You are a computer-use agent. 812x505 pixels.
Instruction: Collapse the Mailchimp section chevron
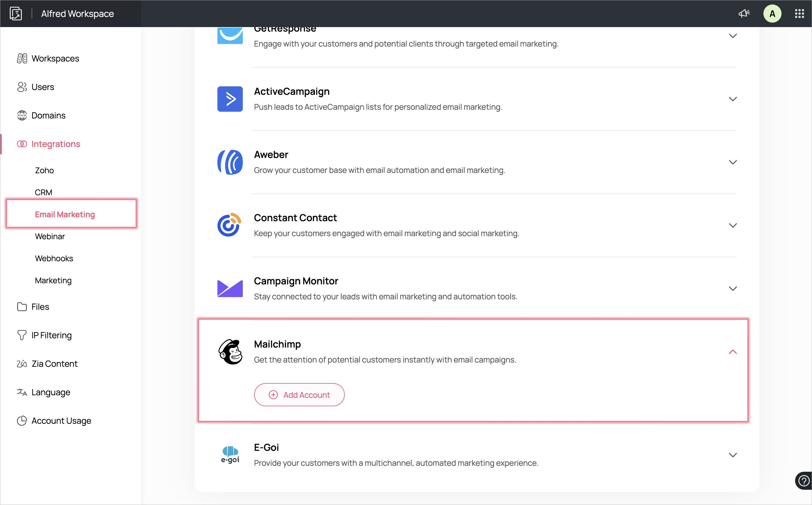(x=732, y=352)
